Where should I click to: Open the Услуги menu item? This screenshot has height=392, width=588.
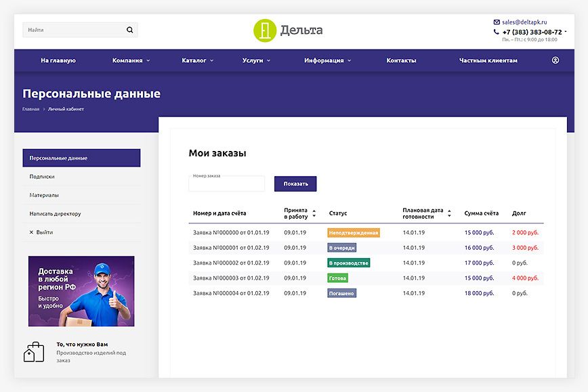point(253,60)
